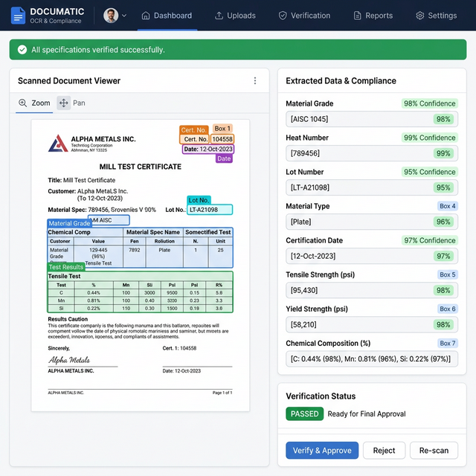Viewport: 476px width, 476px height.
Task: Click the 97% Confidence badge
Action: point(430,240)
